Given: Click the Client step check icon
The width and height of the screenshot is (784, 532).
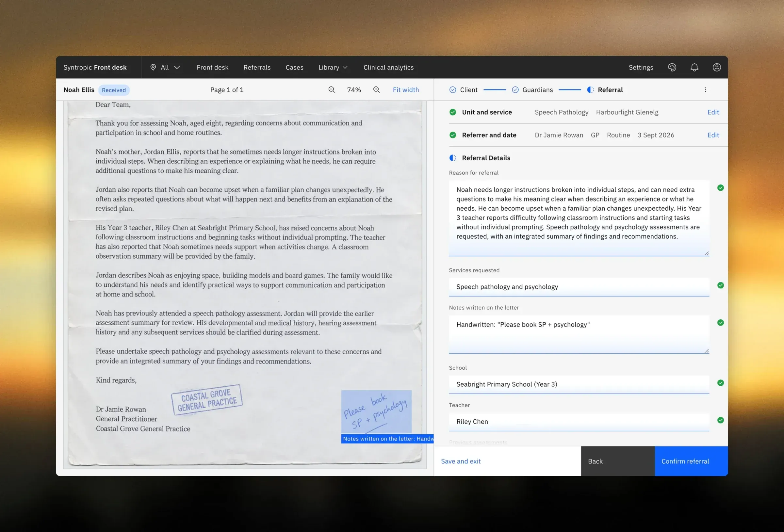Looking at the screenshot, I should pos(453,90).
